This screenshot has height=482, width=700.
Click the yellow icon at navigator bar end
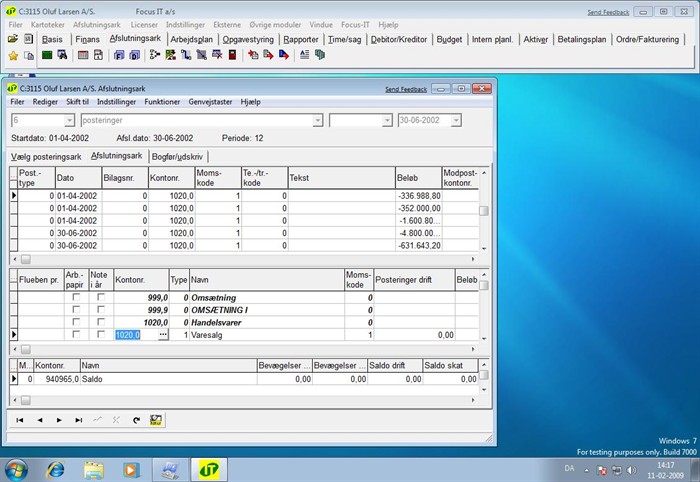coord(156,420)
